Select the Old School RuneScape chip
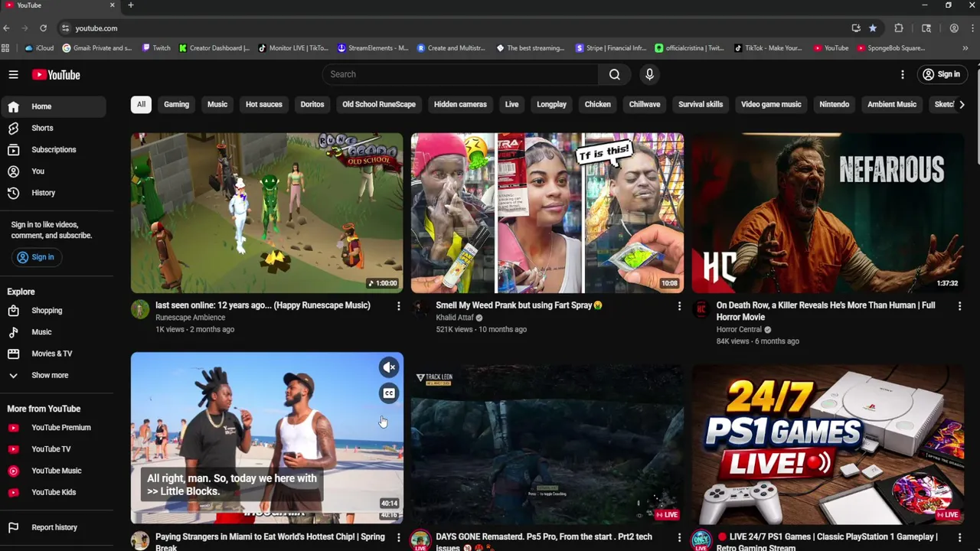 [x=379, y=104]
